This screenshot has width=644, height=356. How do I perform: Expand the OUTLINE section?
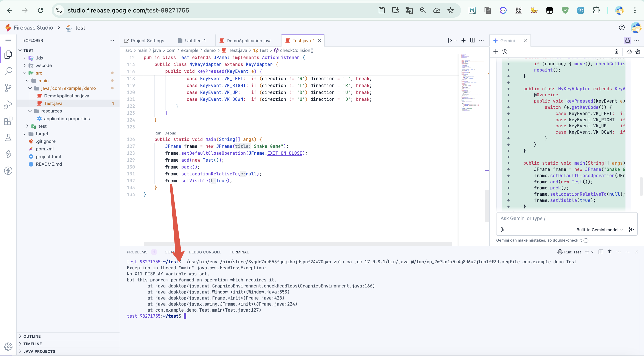click(32, 336)
